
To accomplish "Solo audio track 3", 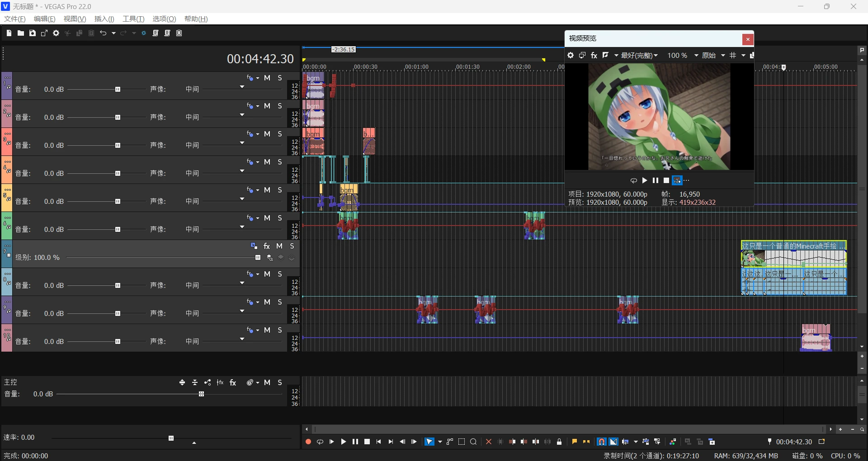I will coord(280,134).
